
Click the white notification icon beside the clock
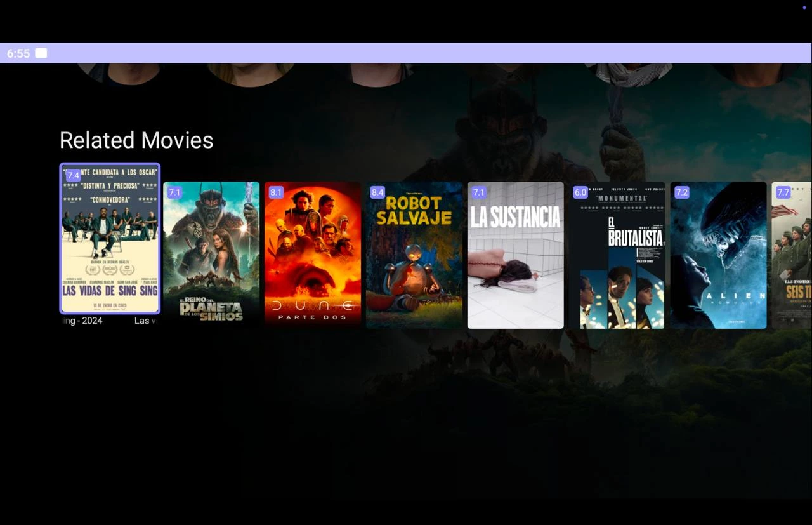click(41, 53)
